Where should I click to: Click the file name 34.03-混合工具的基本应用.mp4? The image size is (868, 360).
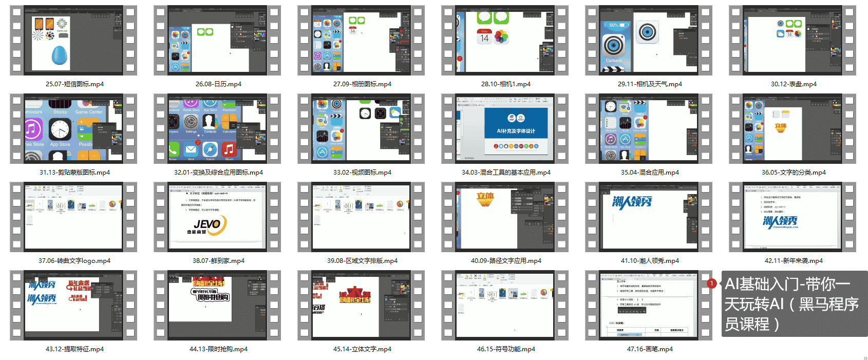point(506,173)
